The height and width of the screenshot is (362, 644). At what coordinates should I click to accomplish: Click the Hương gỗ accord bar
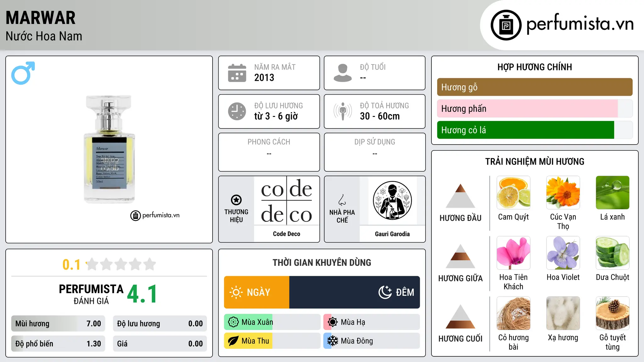535,87
